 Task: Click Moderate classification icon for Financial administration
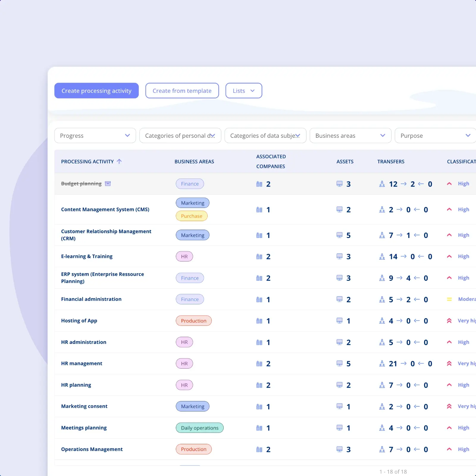pos(449,299)
